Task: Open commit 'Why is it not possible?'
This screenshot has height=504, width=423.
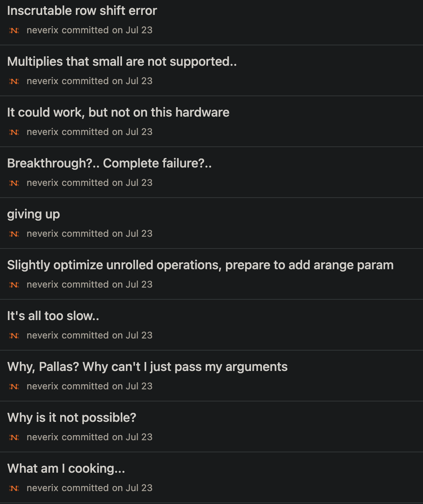Action: pos(72,418)
